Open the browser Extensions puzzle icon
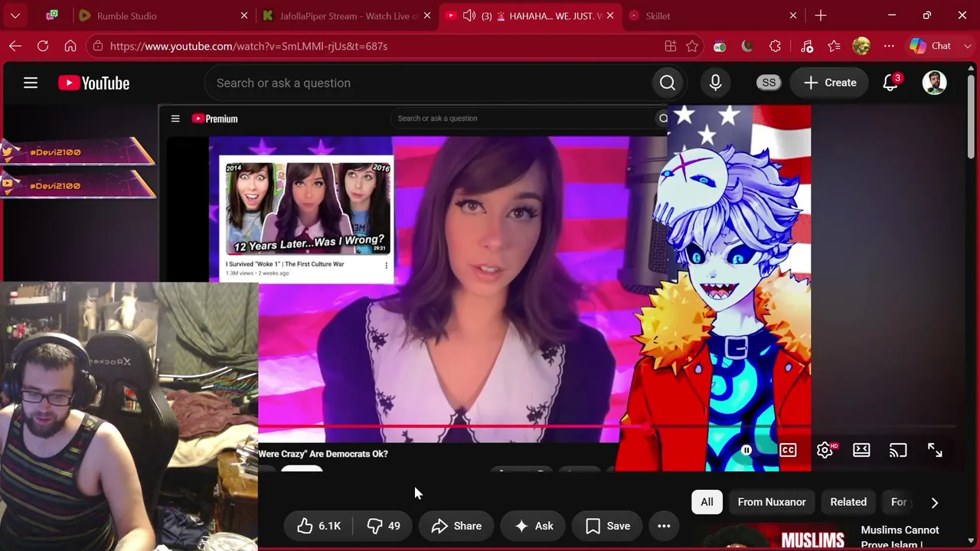 point(775,46)
